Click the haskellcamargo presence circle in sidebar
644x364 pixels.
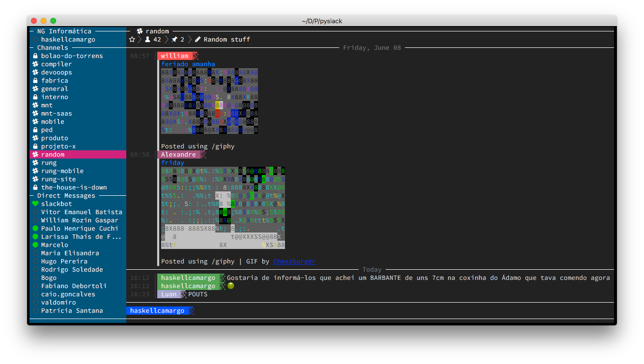click(35, 40)
